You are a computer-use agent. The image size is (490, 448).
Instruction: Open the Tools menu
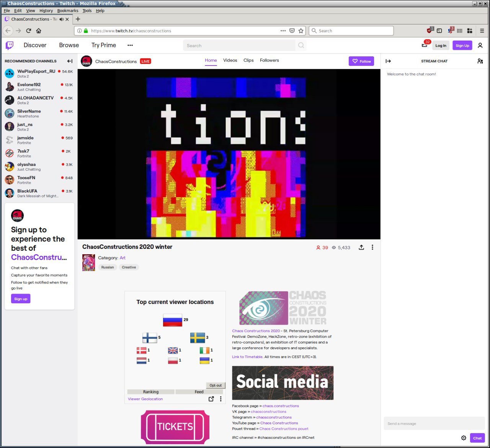click(x=87, y=11)
